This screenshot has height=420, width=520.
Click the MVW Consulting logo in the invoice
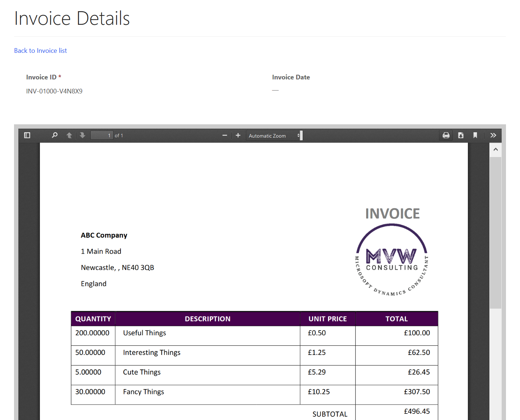click(391, 259)
